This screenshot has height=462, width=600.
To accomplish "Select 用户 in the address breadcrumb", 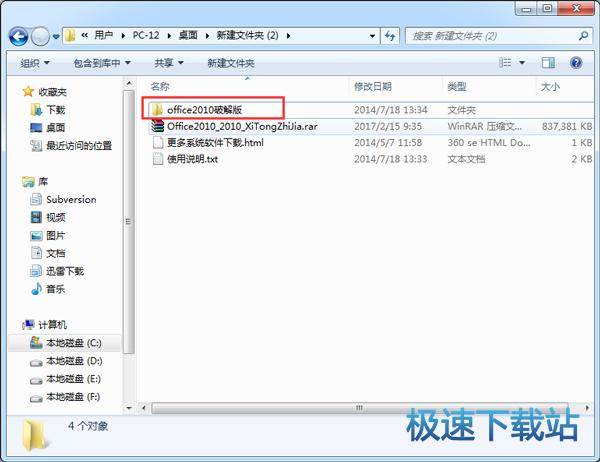I will tap(103, 36).
